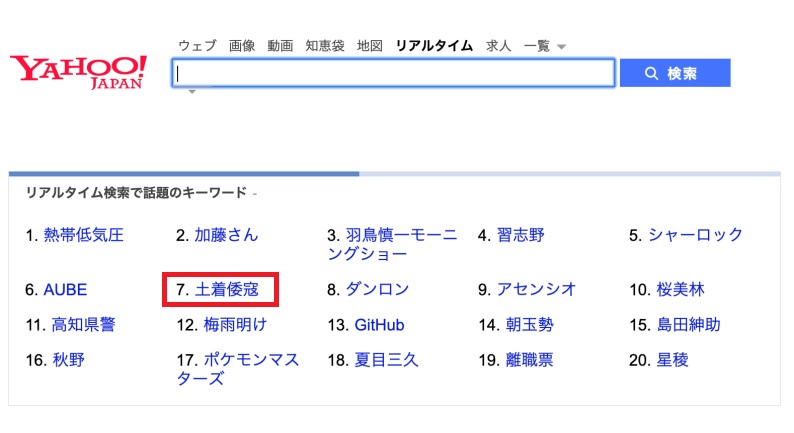794x433 pixels.
Task: Click the Yahoo! Japan logo
Action: pos(78,70)
